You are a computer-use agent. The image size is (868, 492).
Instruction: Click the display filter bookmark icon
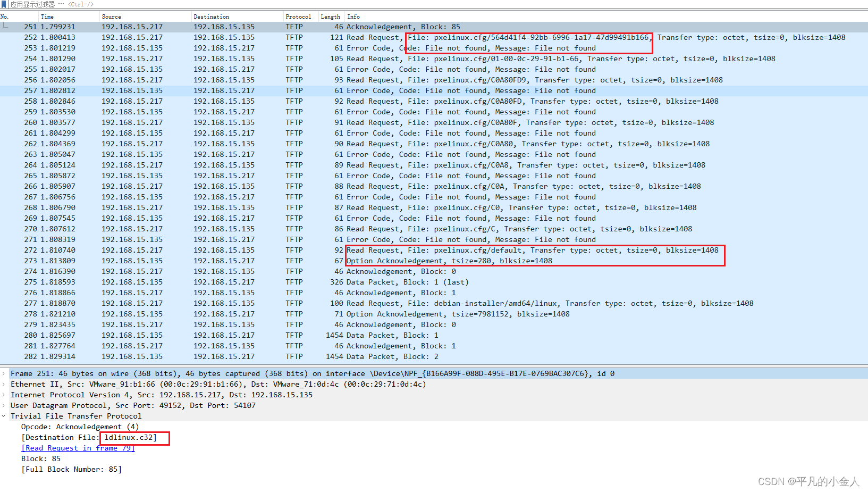tap(4, 4)
